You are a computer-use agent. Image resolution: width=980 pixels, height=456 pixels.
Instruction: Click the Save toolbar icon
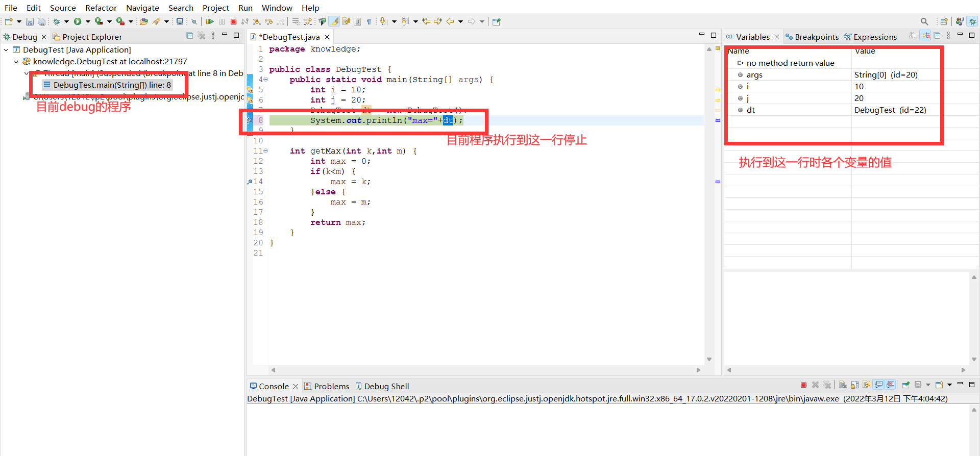tap(30, 21)
